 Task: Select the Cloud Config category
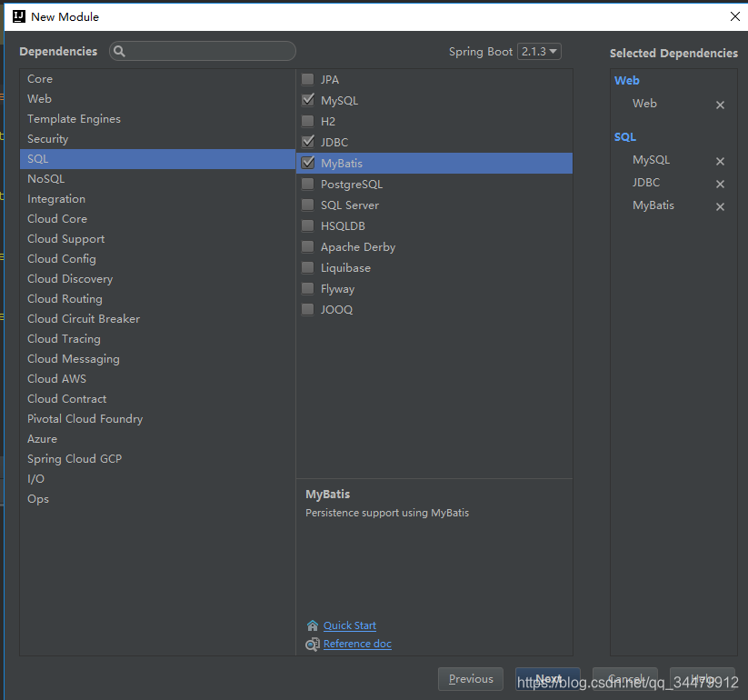[x=157, y=258]
